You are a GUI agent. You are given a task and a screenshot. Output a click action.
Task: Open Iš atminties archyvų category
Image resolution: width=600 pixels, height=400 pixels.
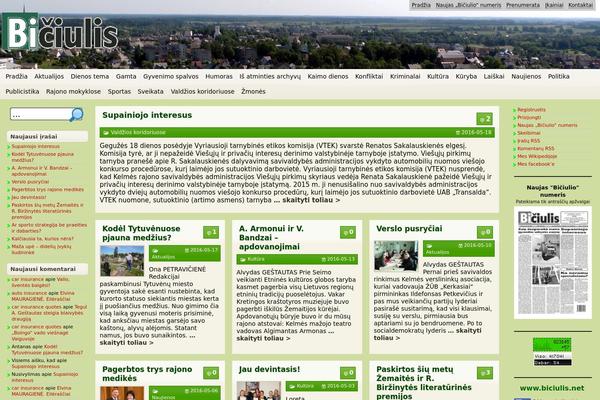(270, 77)
